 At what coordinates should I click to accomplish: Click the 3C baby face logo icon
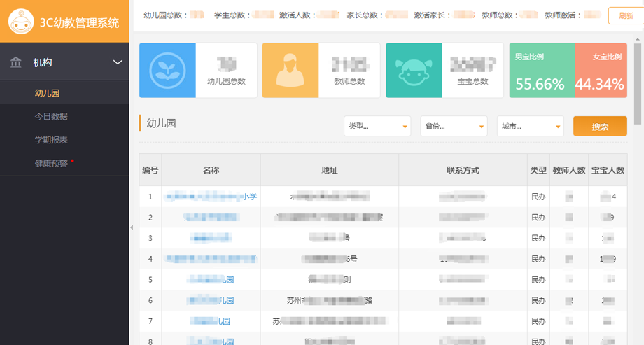[23, 22]
